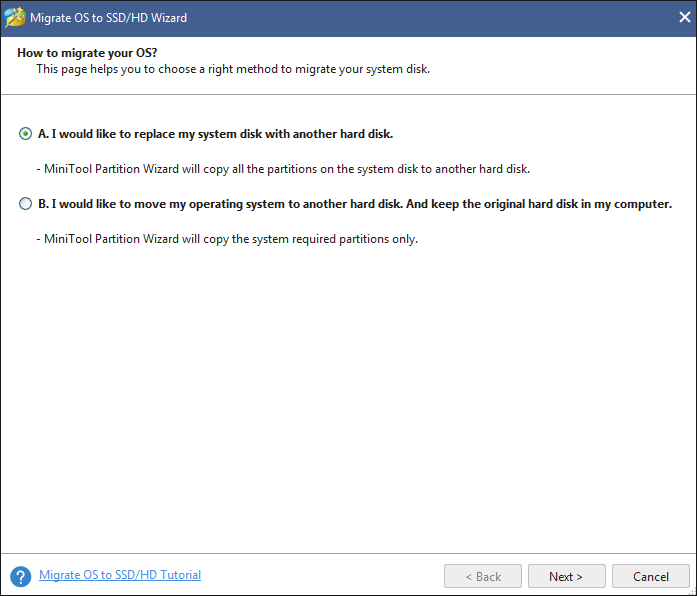Click the Next > button
The height and width of the screenshot is (596, 697).
pyautogui.click(x=566, y=576)
